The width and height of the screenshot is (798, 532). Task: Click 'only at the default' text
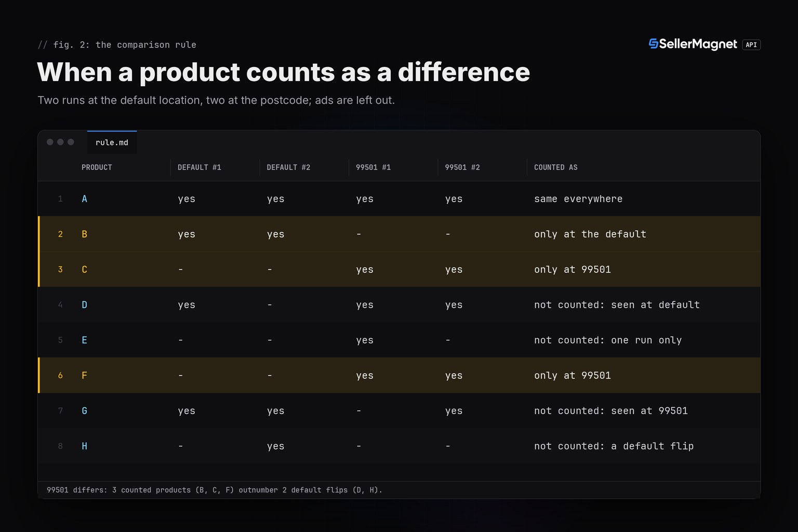click(590, 234)
